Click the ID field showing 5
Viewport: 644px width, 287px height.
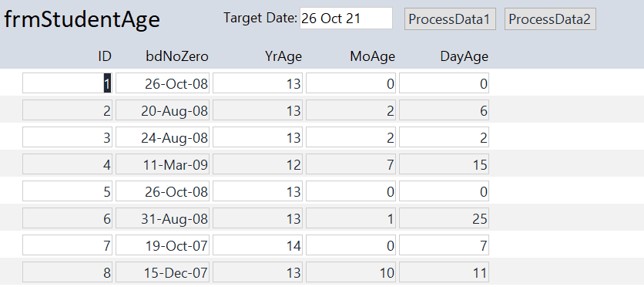(x=67, y=191)
